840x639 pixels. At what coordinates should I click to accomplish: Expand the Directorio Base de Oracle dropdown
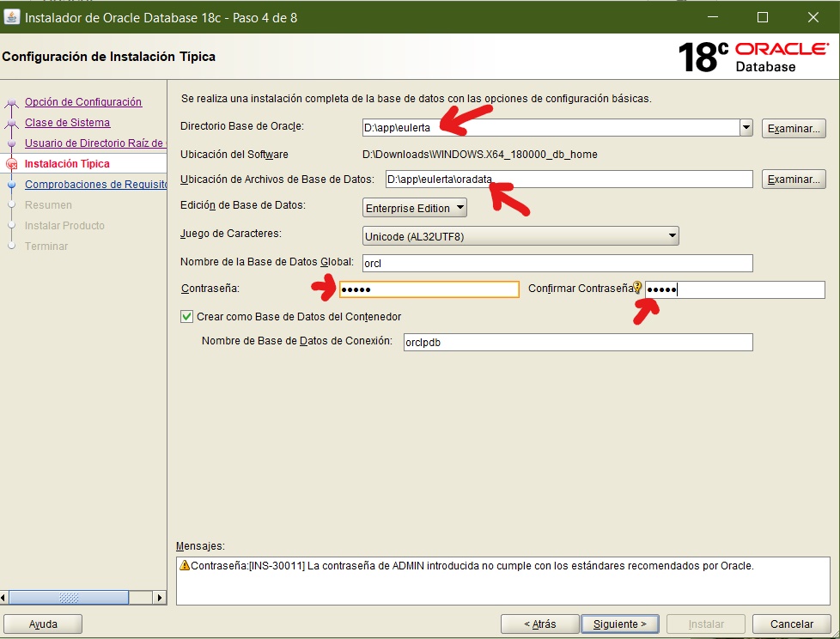tap(746, 127)
